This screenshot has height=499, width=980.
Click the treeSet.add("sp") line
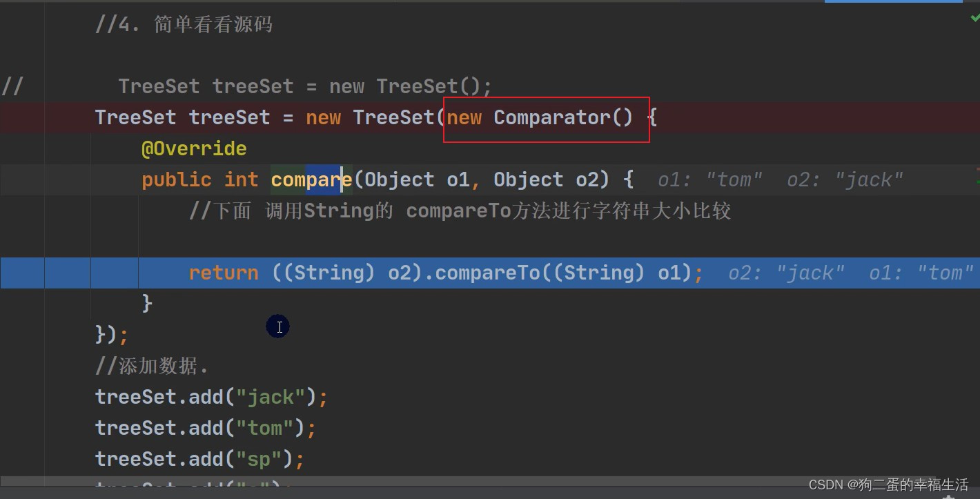199,460
